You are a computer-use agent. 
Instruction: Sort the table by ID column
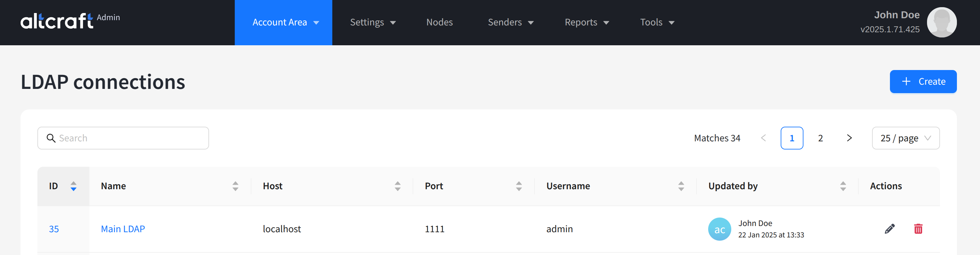[x=73, y=186]
